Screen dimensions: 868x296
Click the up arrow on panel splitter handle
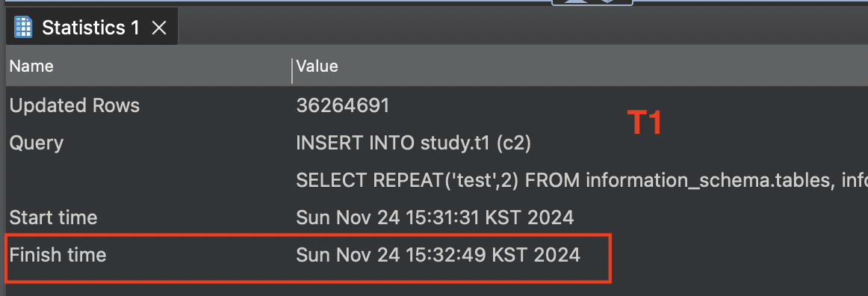[x=577, y=1]
